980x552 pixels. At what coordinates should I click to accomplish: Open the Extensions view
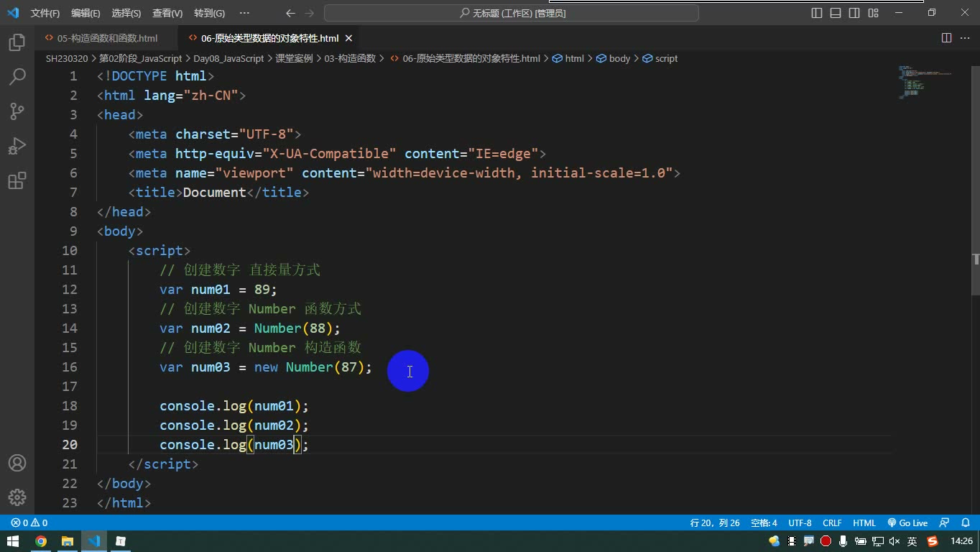click(x=17, y=180)
